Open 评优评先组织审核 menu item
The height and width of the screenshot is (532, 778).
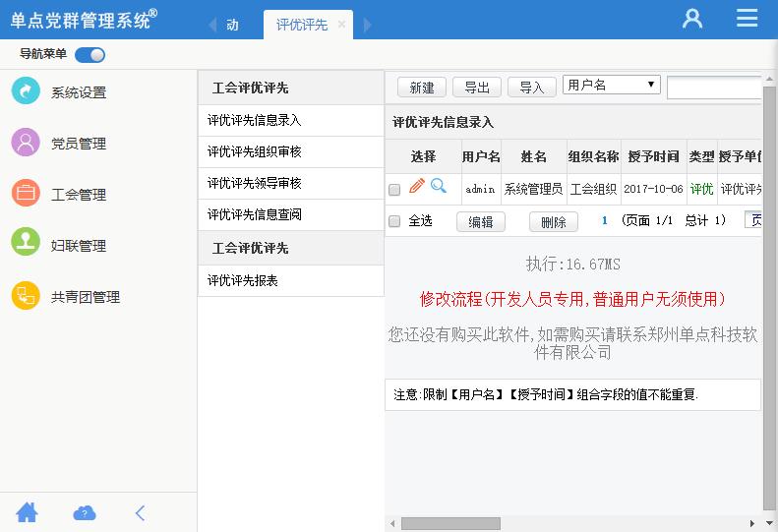291,151
